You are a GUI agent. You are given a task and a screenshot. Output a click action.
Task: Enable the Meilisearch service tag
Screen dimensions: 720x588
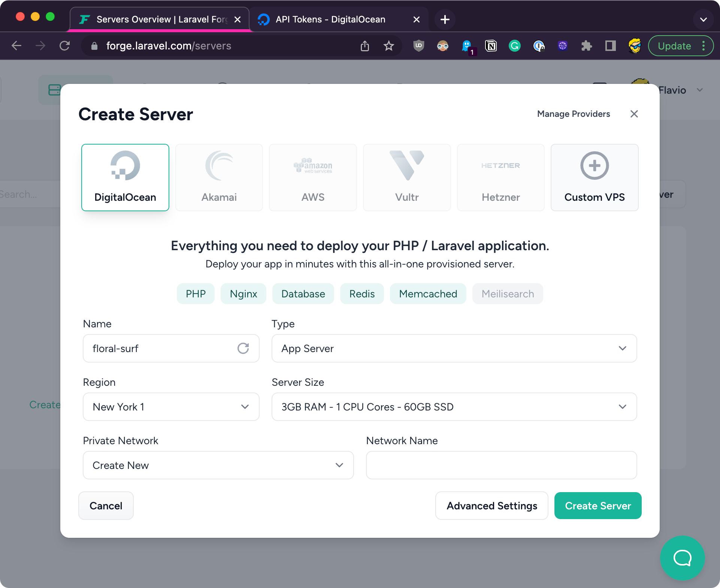(507, 294)
